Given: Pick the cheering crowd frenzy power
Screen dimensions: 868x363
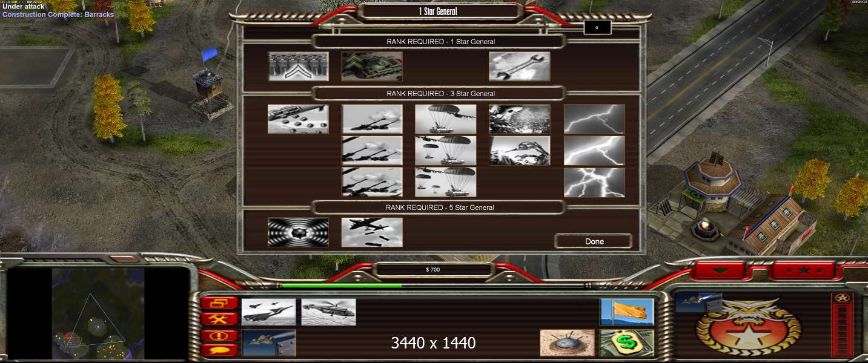Looking at the screenshot, I should (520, 119).
